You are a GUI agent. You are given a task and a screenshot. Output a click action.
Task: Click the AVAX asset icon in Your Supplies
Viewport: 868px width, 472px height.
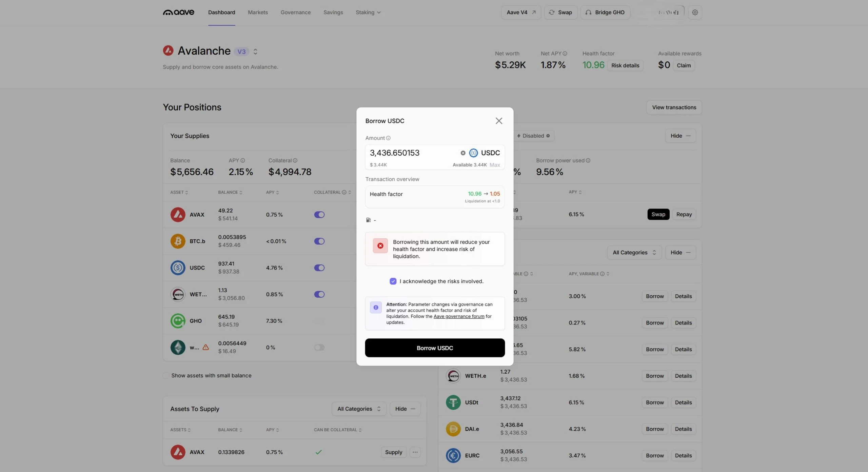click(x=178, y=215)
